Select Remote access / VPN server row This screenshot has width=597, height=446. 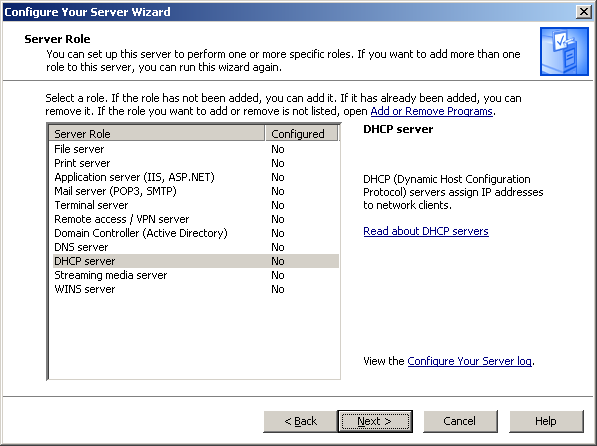(x=194, y=219)
